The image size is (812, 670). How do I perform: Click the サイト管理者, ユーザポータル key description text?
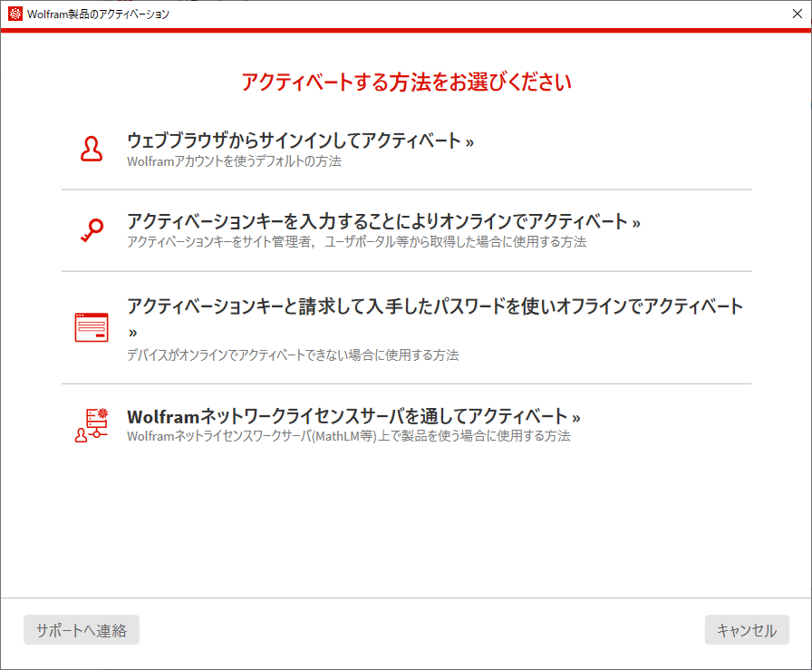pos(357,242)
